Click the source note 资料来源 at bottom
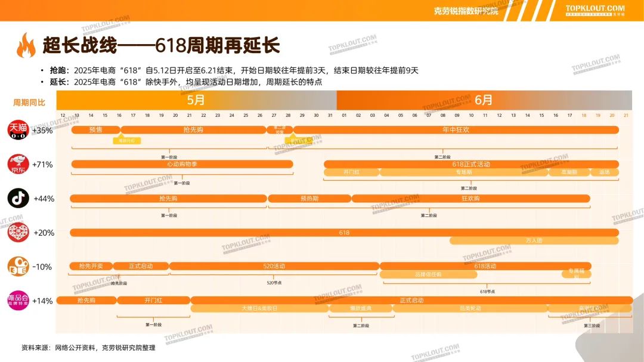The height and width of the screenshot is (362, 644). [x=88, y=348]
